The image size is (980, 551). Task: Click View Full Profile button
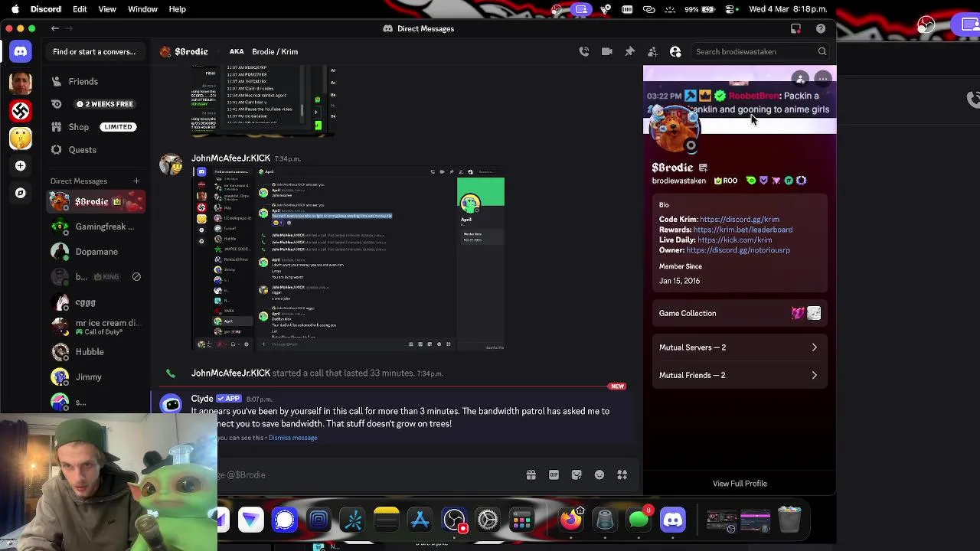740,484
